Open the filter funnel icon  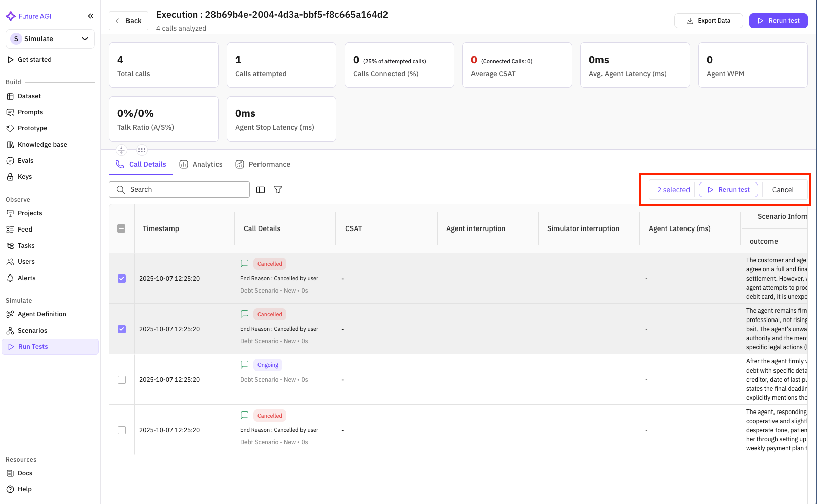click(278, 190)
